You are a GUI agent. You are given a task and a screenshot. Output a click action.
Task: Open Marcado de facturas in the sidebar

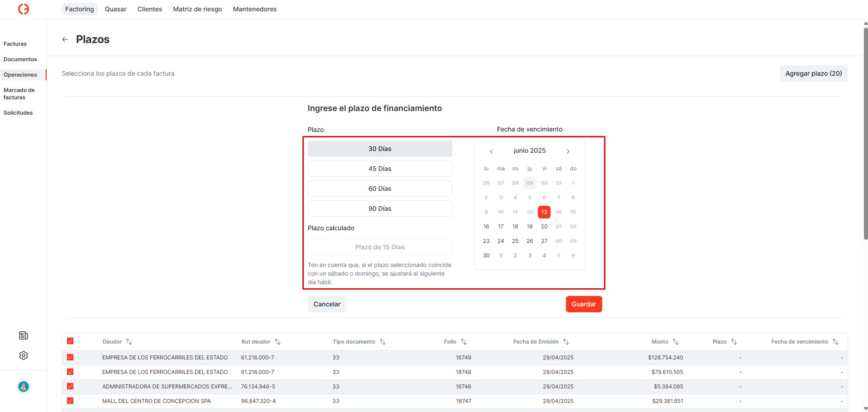(x=19, y=94)
